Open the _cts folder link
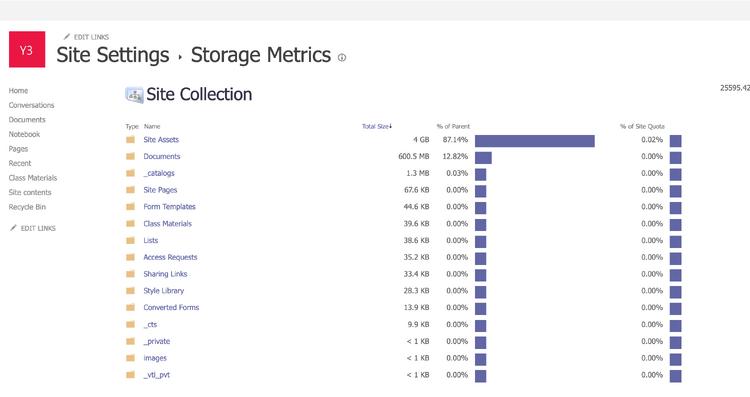 pyautogui.click(x=150, y=324)
